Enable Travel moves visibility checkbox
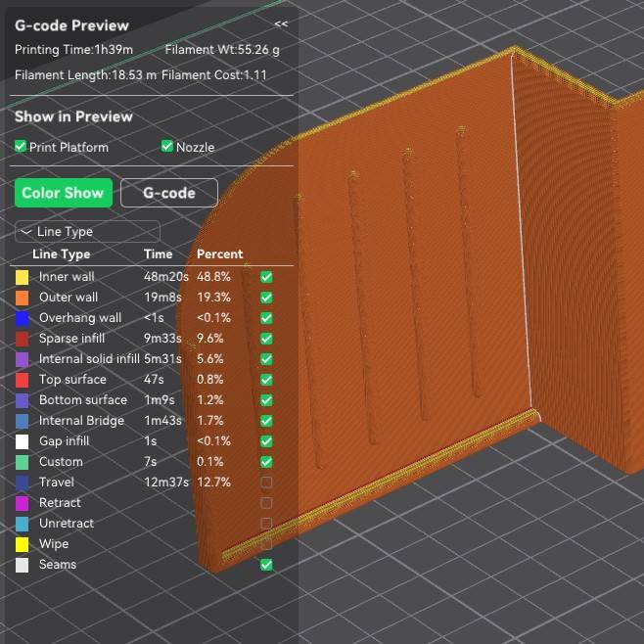The width and height of the screenshot is (644, 644). click(266, 483)
